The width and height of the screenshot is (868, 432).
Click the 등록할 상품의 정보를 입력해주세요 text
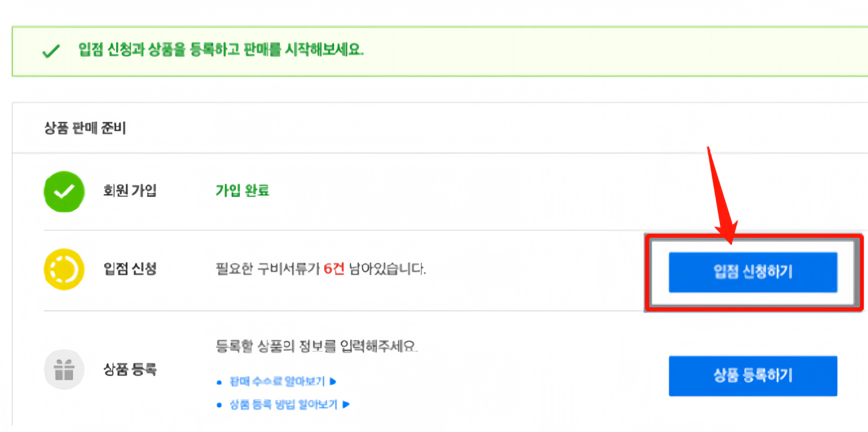tap(316, 347)
